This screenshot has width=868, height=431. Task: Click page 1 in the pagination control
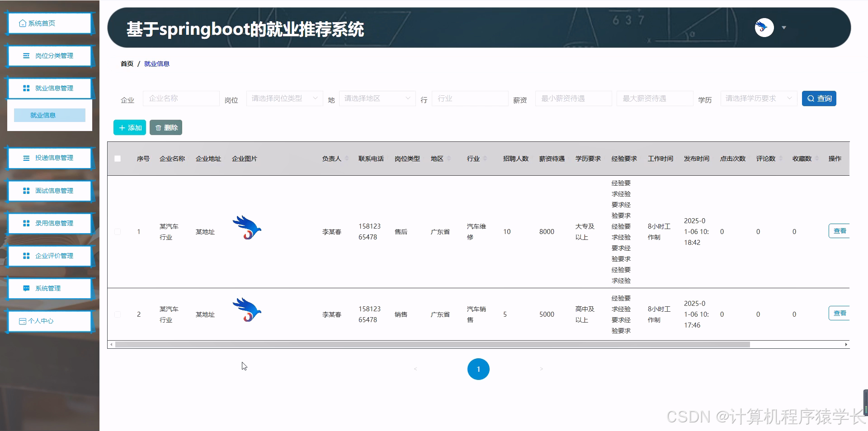pos(478,369)
